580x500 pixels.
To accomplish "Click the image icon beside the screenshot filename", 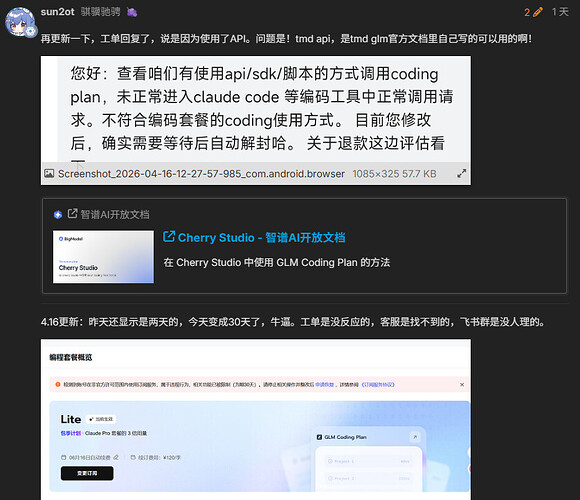I will point(49,173).
